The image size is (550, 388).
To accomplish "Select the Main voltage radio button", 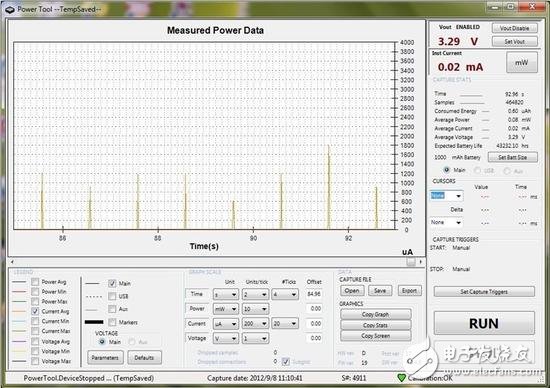I will click(x=102, y=342).
